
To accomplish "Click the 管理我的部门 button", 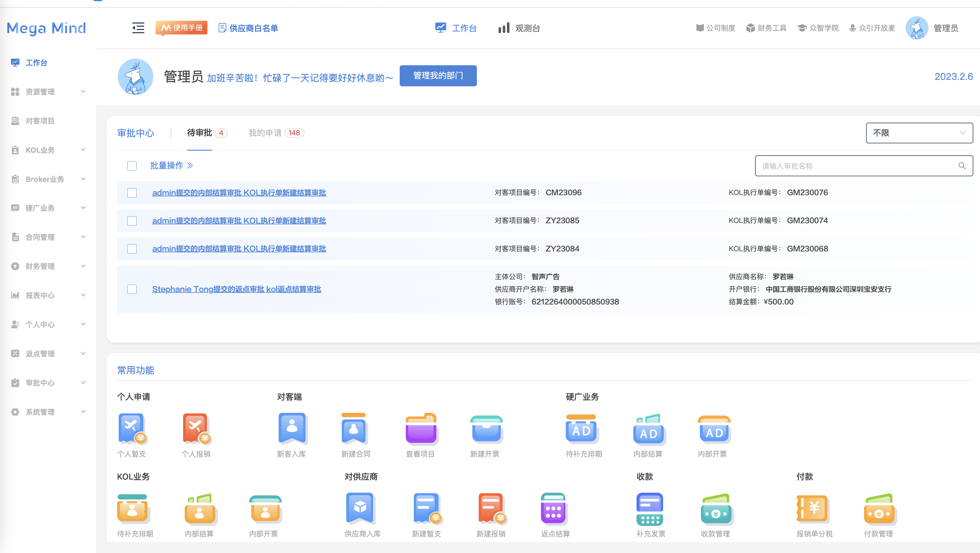I will point(438,75).
